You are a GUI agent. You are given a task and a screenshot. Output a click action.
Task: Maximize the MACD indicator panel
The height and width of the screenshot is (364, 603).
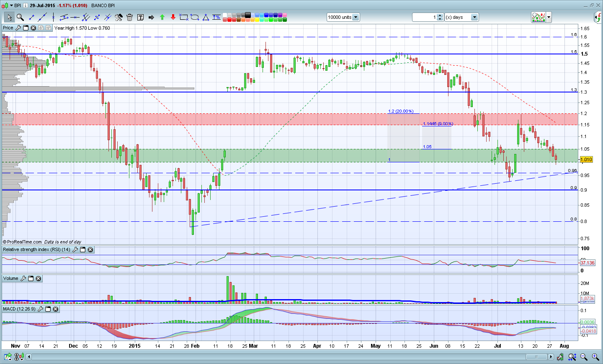point(48,309)
